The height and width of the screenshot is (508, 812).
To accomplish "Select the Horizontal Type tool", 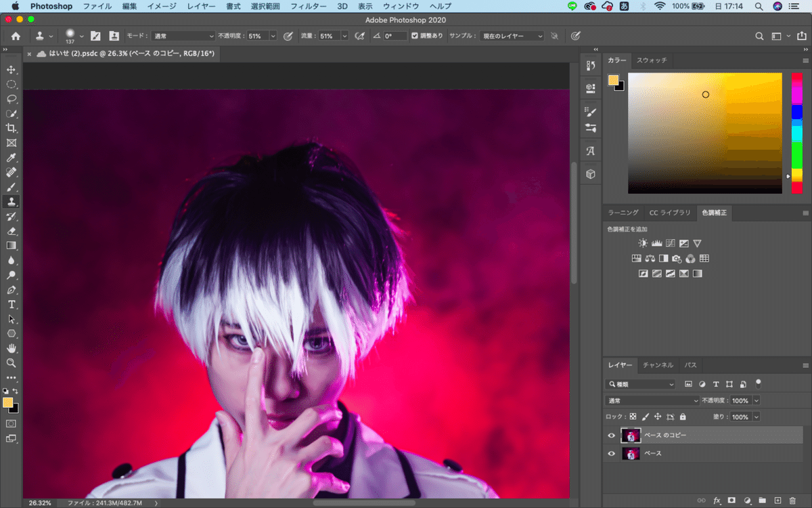I will [x=11, y=304].
